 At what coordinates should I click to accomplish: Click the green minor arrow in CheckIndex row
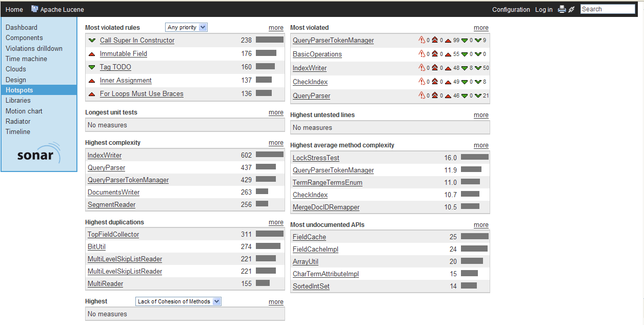pos(465,82)
